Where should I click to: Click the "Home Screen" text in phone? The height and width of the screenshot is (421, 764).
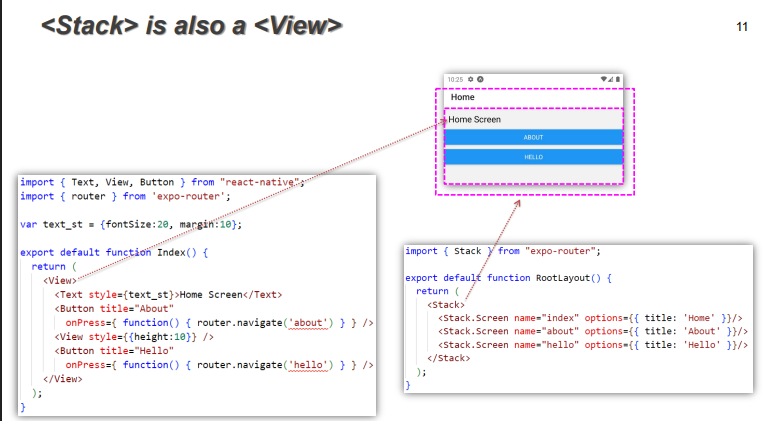(x=474, y=119)
